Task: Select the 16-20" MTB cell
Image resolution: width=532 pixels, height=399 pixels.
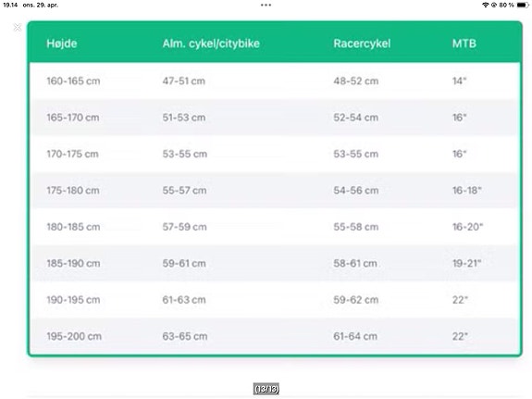Action: pos(467,227)
